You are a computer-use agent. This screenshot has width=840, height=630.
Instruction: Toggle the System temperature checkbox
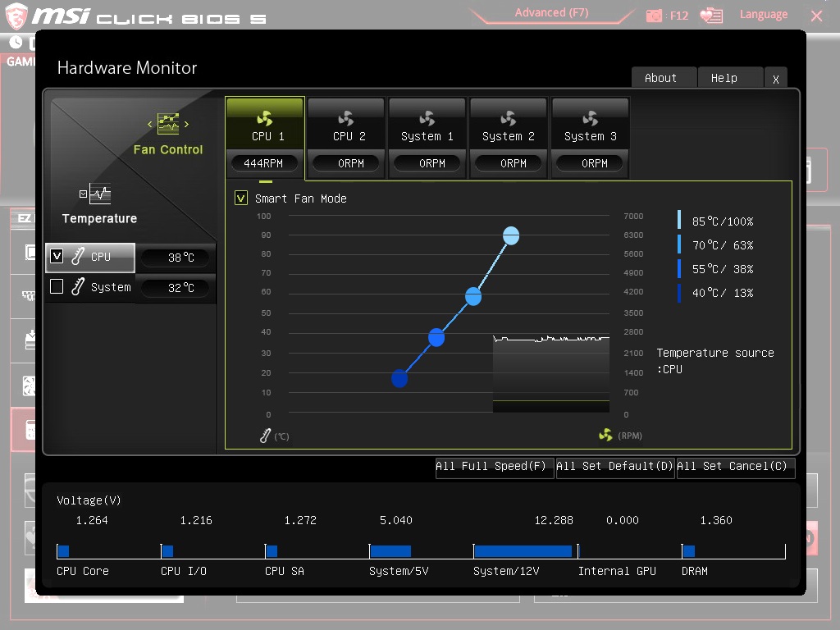(x=57, y=286)
